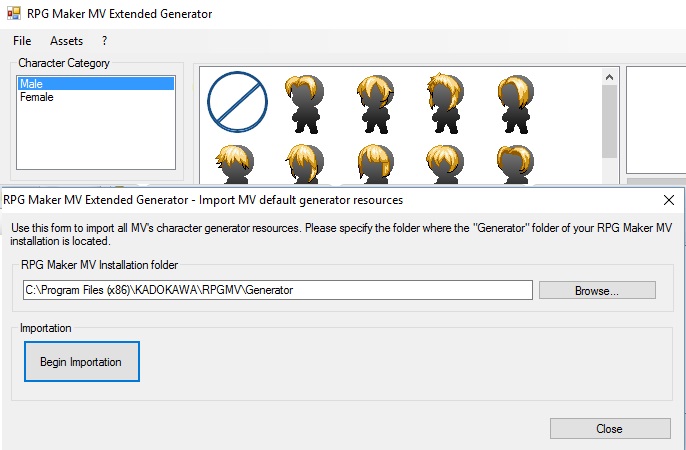Select the fourth hairstyle in the second row
The width and height of the screenshot is (686, 450).
(x=445, y=164)
